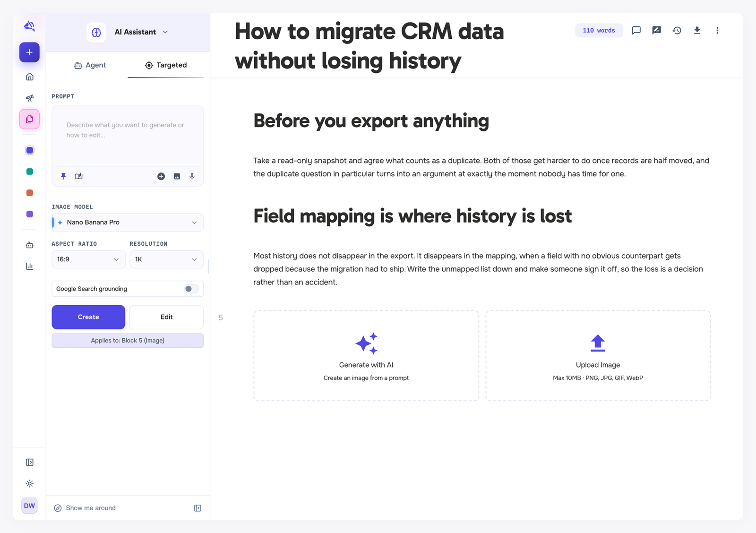Image resolution: width=756 pixels, height=533 pixels.
Task: Click Show me around link
Action: click(x=85, y=508)
